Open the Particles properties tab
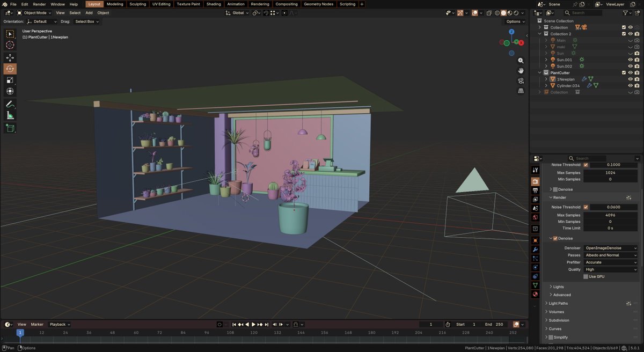 pos(535,259)
